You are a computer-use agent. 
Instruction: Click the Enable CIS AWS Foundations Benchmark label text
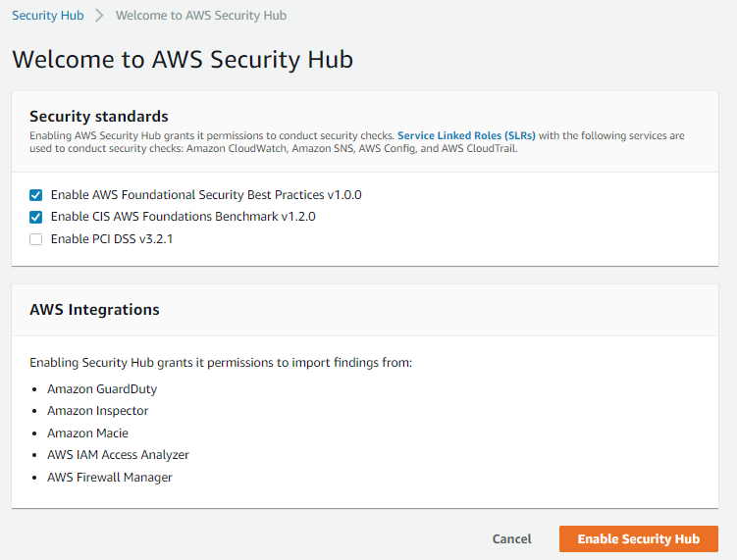pyautogui.click(x=183, y=217)
